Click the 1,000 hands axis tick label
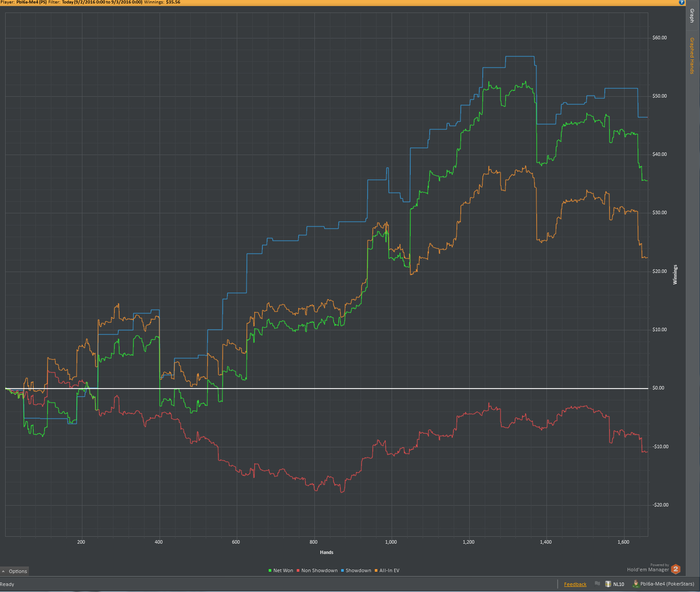The height and width of the screenshot is (592, 700). (391, 542)
